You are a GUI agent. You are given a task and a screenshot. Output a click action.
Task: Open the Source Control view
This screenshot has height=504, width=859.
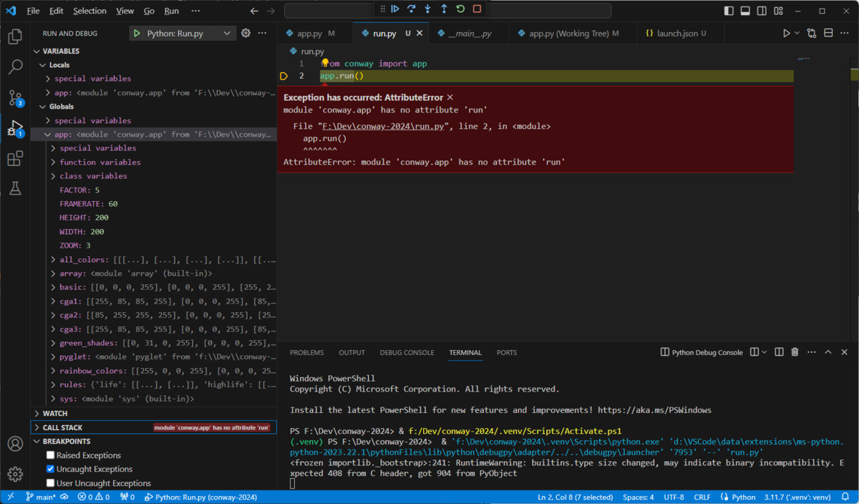pyautogui.click(x=15, y=97)
